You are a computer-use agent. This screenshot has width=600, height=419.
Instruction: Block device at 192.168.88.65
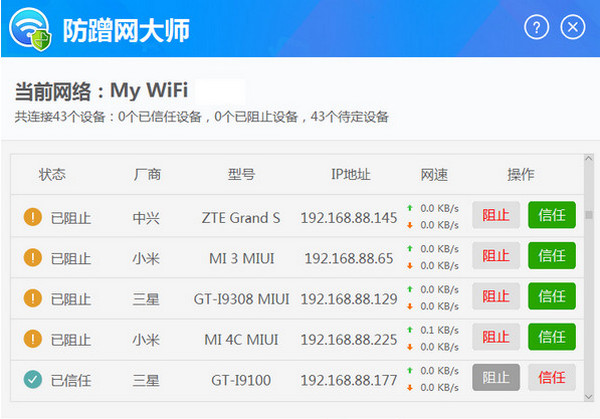tap(496, 257)
